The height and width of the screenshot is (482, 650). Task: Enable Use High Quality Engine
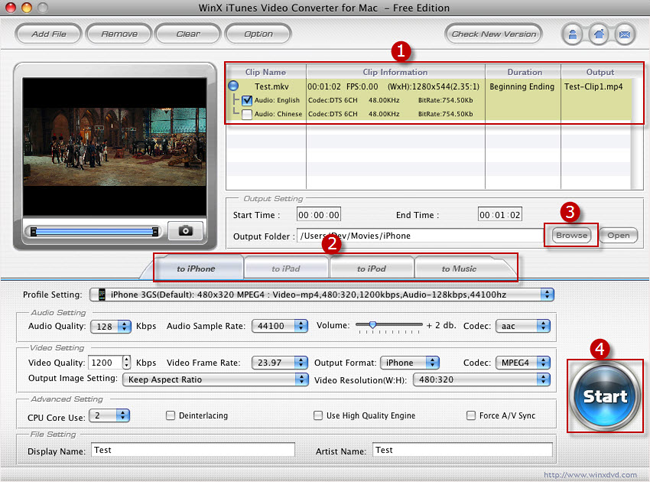(318, 415)
